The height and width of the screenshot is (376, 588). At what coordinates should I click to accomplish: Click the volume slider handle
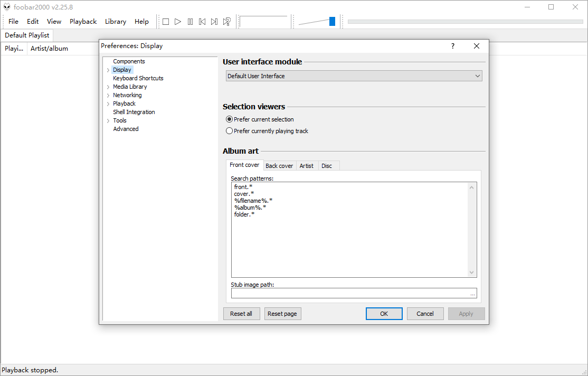pos(332,22)
